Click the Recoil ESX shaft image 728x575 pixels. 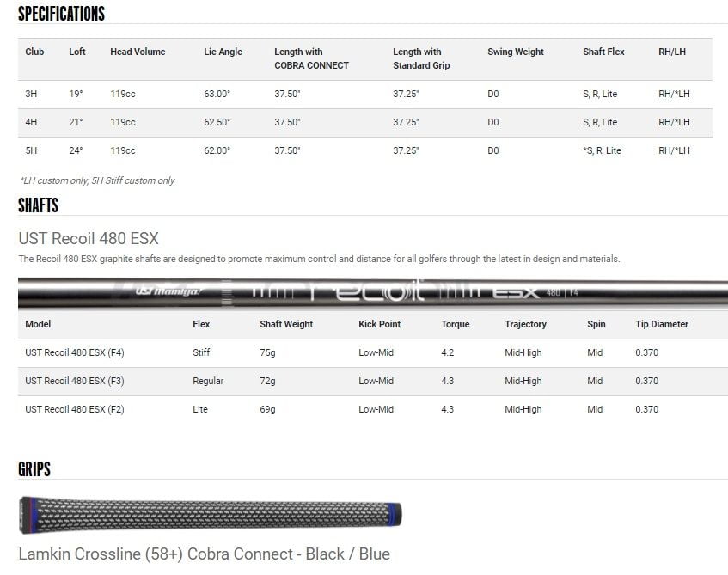tap(373, 293)
